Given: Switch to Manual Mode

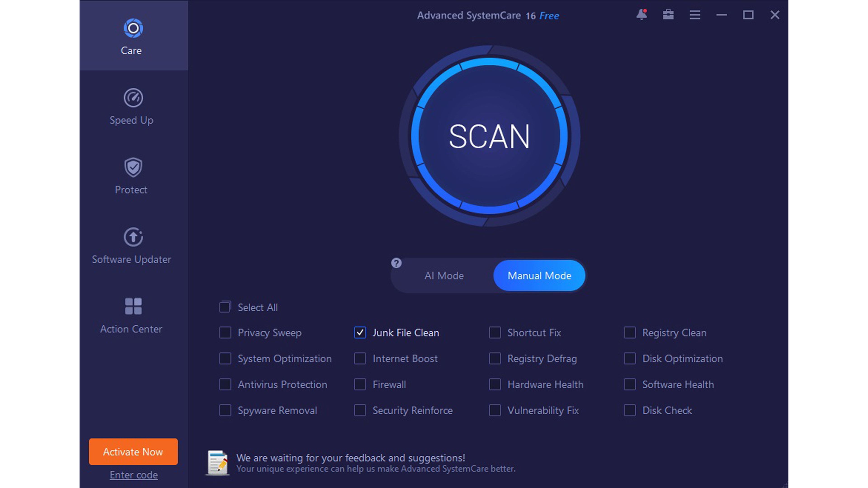Looking at the screenshot, I should [539, 276].
